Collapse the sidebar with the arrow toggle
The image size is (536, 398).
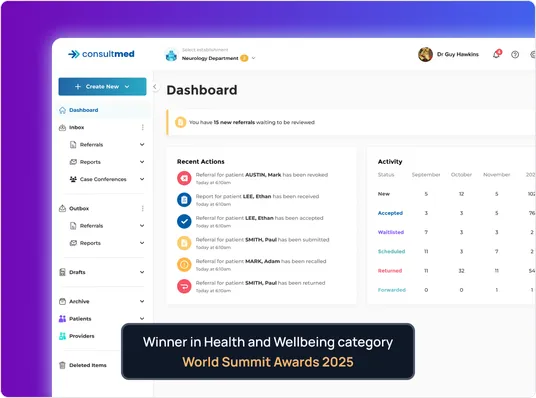pos(155,87)
